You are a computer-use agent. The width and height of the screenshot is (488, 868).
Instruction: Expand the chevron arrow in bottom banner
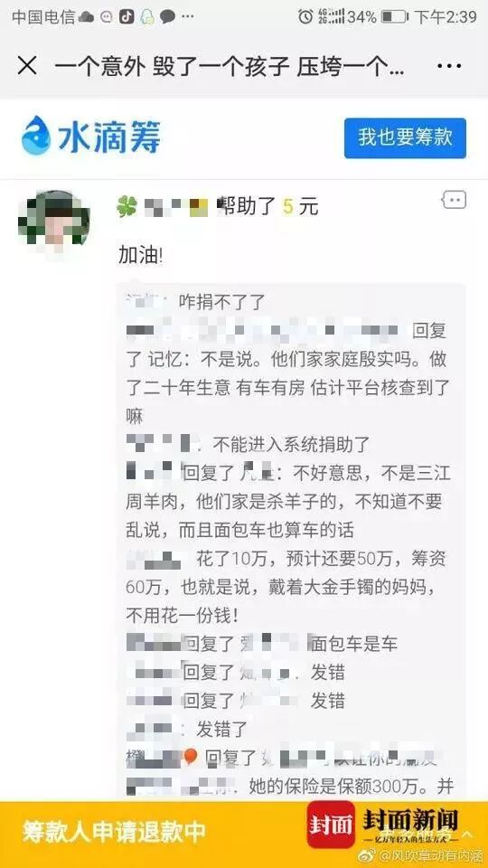pyautogui.click(x=468, y=834)
